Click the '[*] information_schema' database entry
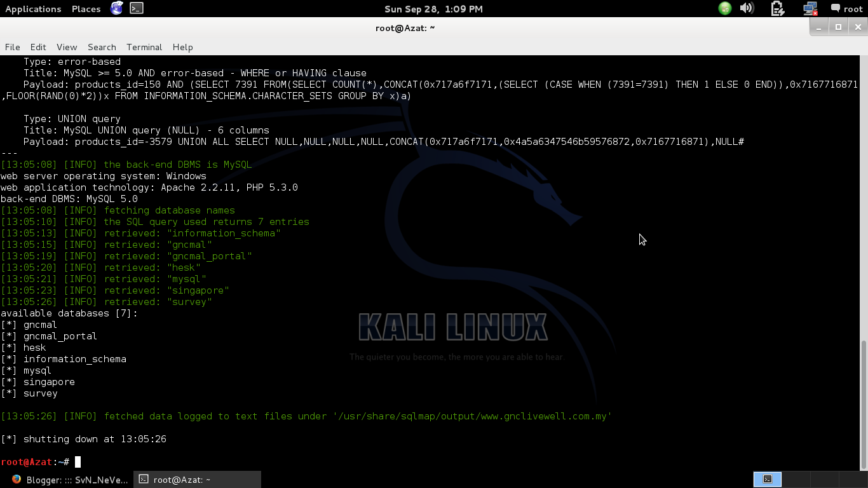The width and height of the screenshot is (868, 488). click(x=64, y=359)
